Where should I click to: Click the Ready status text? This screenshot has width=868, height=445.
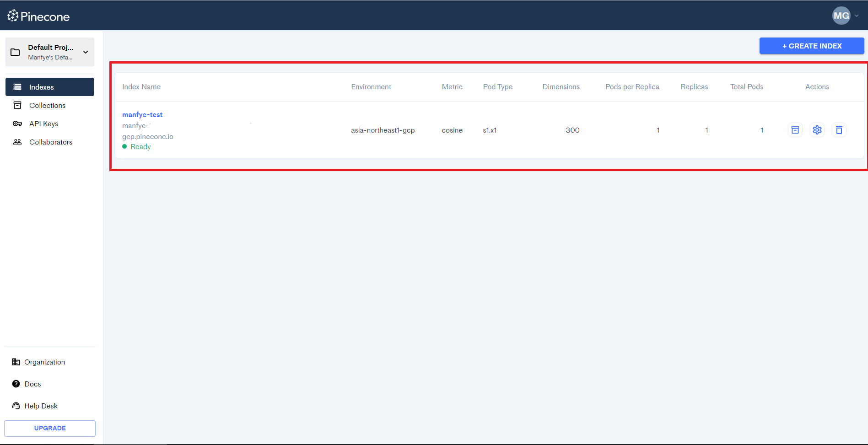pyautogui.click(x=140, y=146)
